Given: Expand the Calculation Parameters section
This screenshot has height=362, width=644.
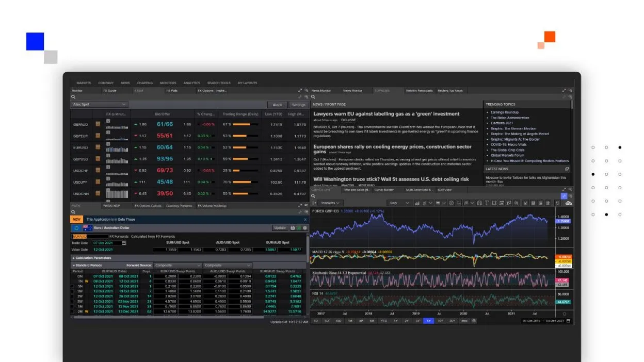Looking at the screenshot, I should pyautogui.click(x=92, y=258).
